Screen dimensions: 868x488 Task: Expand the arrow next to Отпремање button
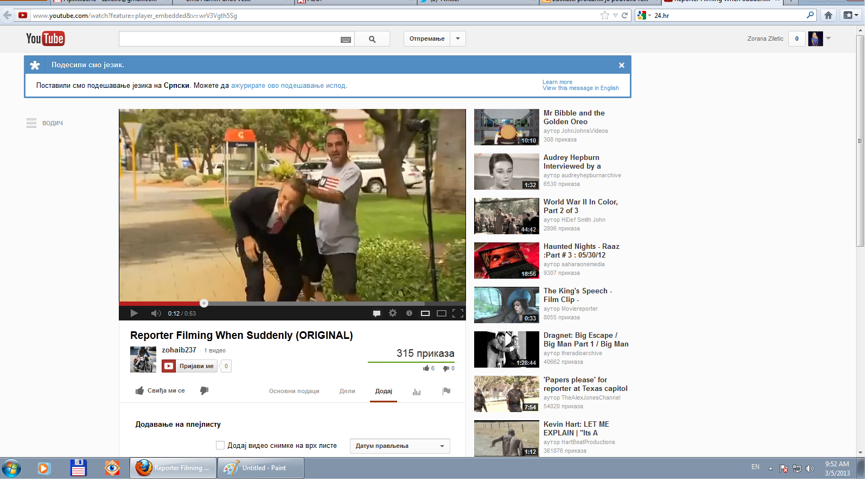click(x=458, y=39)
